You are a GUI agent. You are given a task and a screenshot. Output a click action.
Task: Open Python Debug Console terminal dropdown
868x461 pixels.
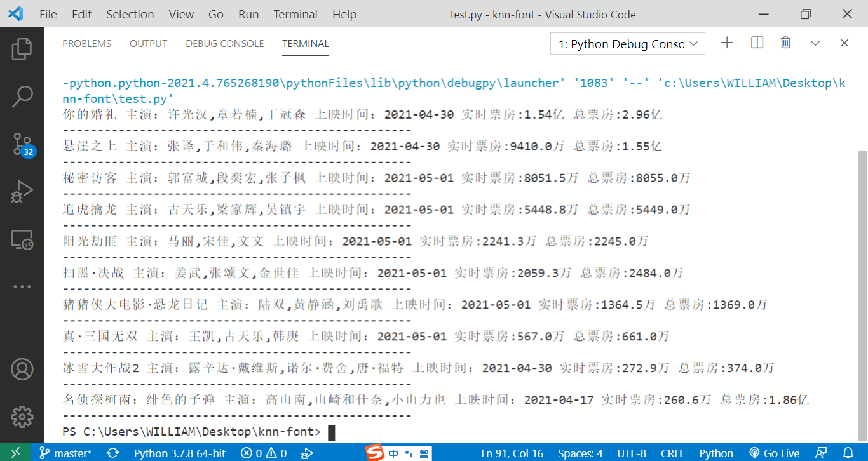628,44
